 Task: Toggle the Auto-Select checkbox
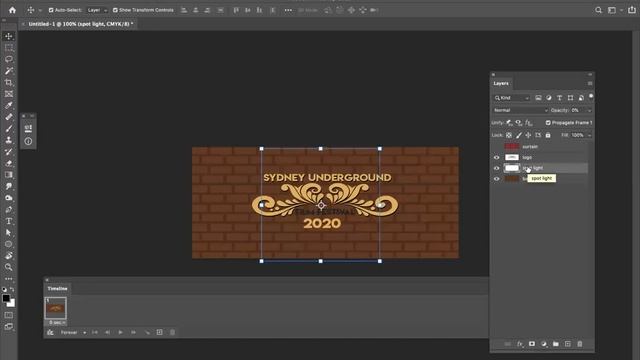click(x=51, y=10)
